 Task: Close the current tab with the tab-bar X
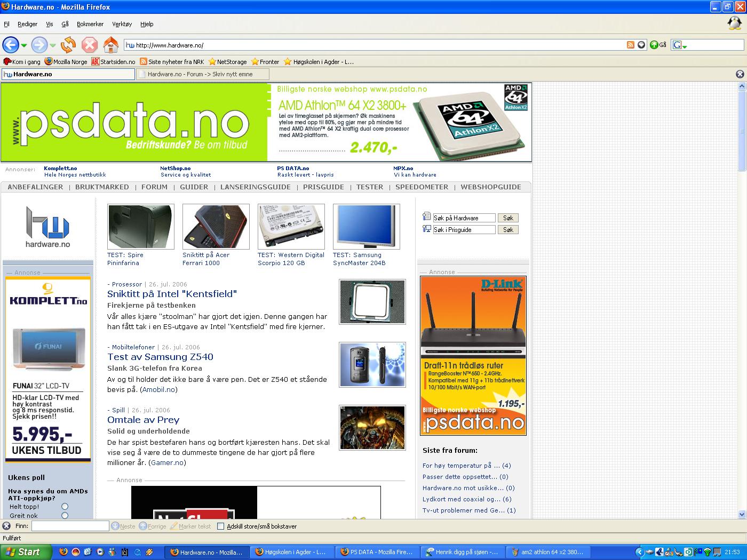[x=740, y=74]
